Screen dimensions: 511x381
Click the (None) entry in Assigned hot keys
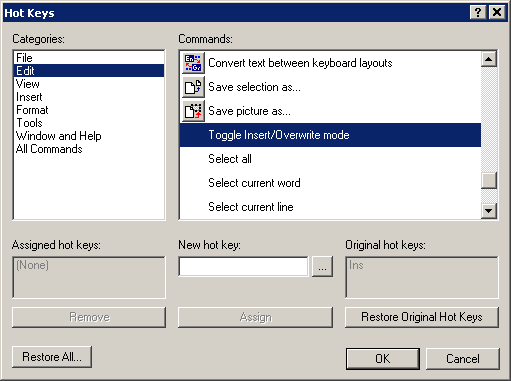[32, 265]
